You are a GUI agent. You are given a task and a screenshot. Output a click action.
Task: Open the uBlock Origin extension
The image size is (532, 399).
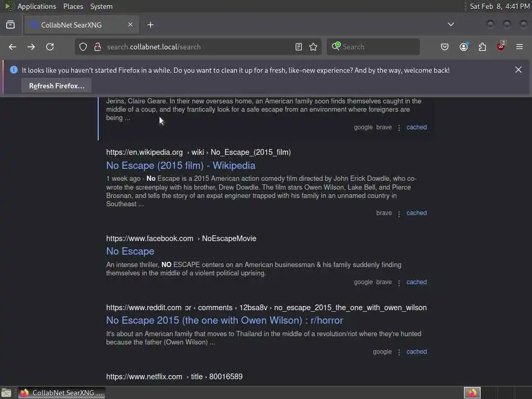click(501, 46)
